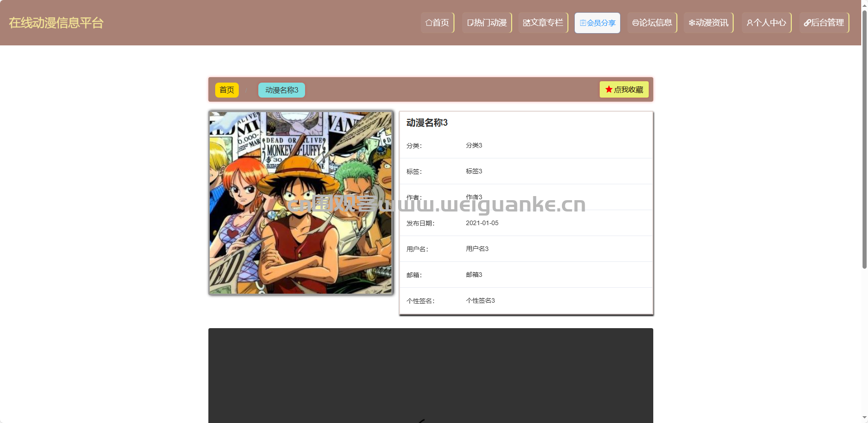Click the scrollbar down arrow

(864, 418)
